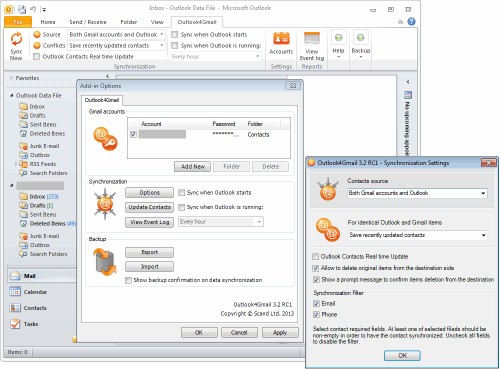The image size is (500, 369).
Task: Click the Add New account button
Action: pyautogui.click(x=192, y=166)
